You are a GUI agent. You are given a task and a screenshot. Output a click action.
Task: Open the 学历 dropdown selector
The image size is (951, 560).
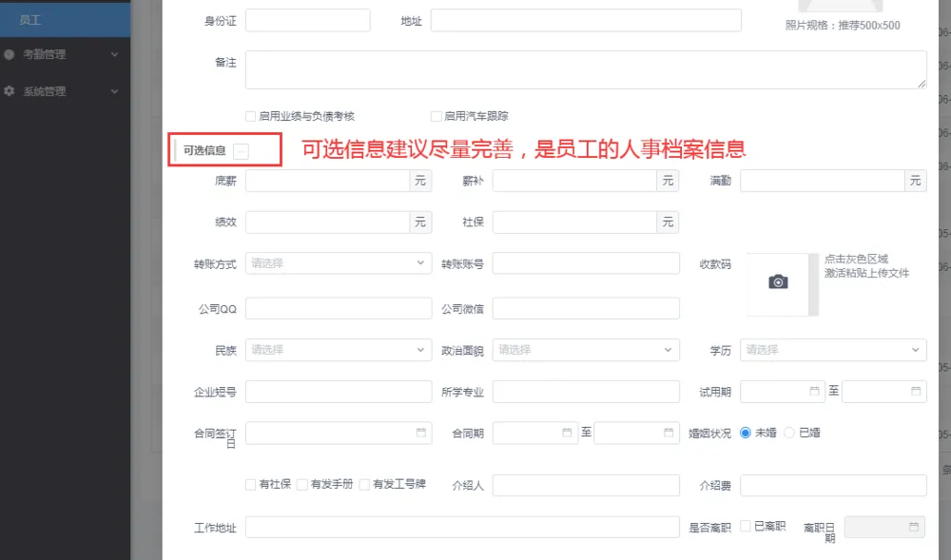pos(833,350)
